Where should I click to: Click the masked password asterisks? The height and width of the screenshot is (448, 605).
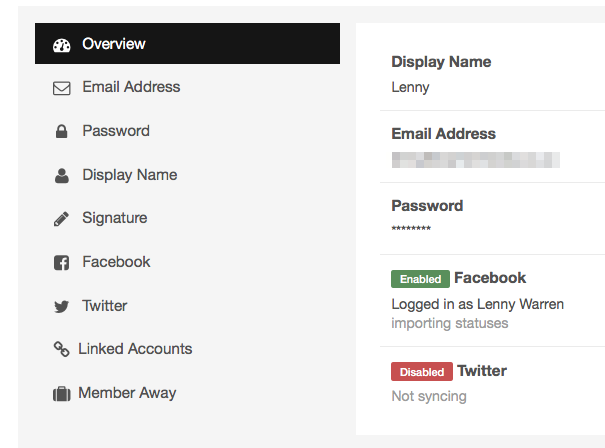click(x=411, y=228)
